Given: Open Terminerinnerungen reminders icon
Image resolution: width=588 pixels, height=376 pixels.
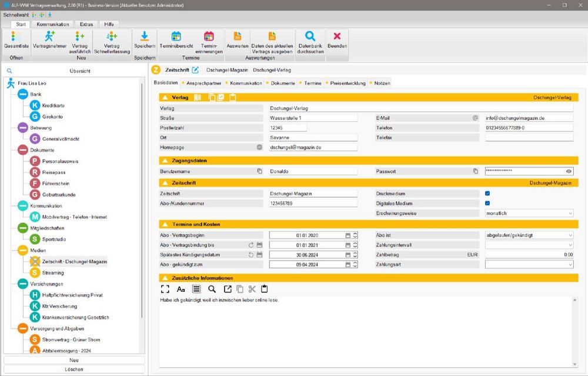Looking at the screenshot, I should 209,36.
